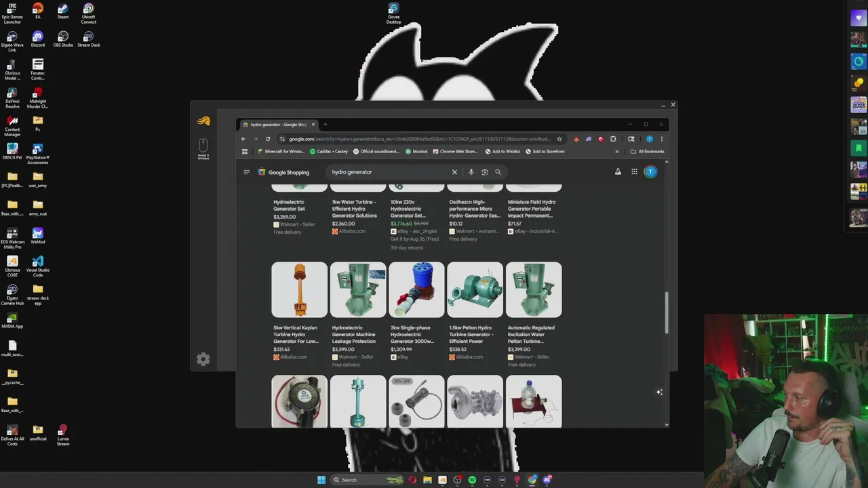Launch OBS Studio desktop shortcut
The height and width of the screenshot is (488, 868).
63,39
